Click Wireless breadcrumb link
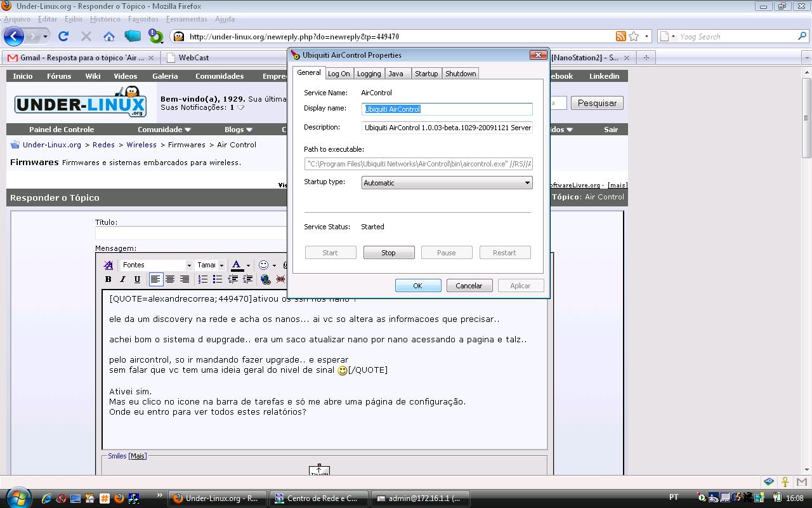This screenshot has height=508, width=812. point(141,145)
